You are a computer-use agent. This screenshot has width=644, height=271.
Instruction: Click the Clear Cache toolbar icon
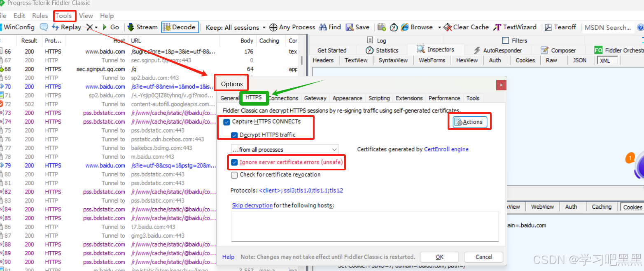pos(448,27)
